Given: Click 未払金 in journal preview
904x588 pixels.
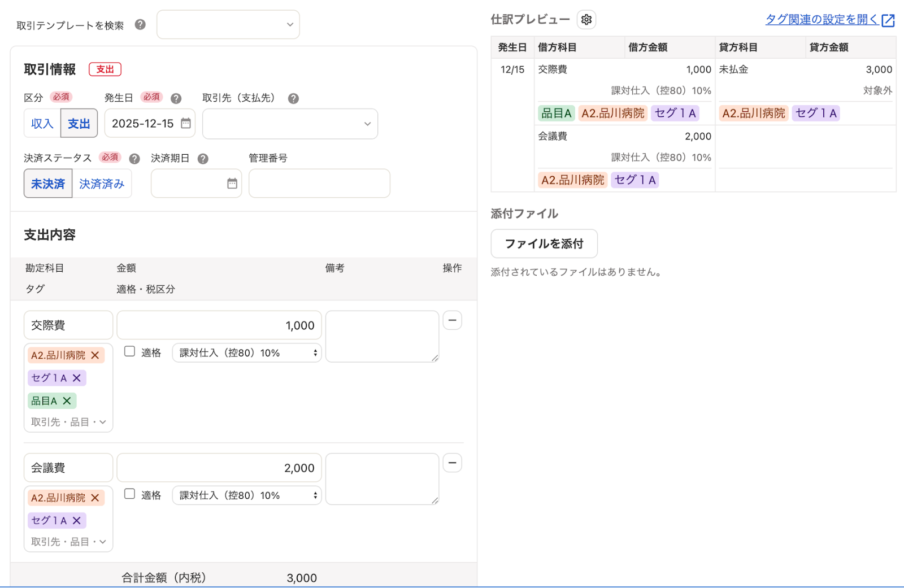Looking at the screenshot, I should pos(733,69).
